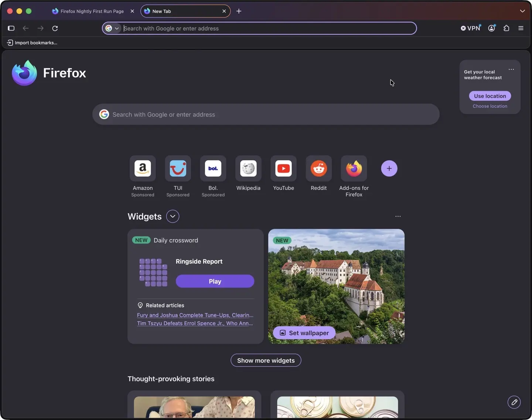Switch to Firefox Nightly First Run Page tab
The height and width of the screenshot is (420, 532).
[92, 11]
